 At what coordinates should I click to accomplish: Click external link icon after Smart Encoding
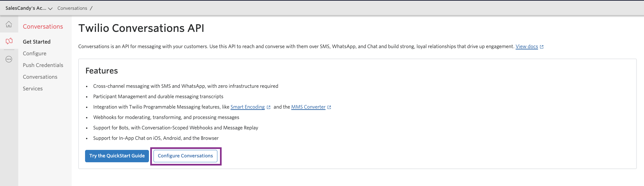coord(269,107)
